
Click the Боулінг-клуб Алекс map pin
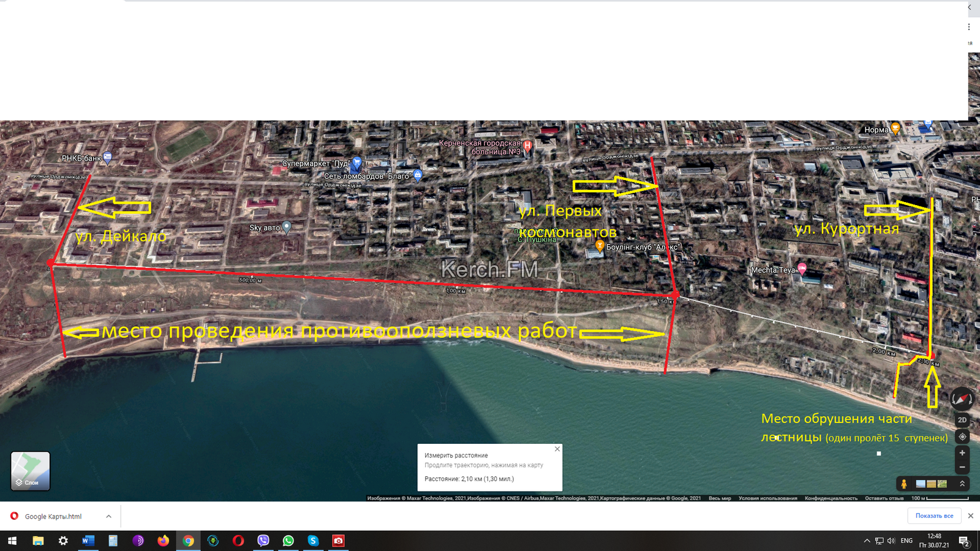click(x=600, y=246)
